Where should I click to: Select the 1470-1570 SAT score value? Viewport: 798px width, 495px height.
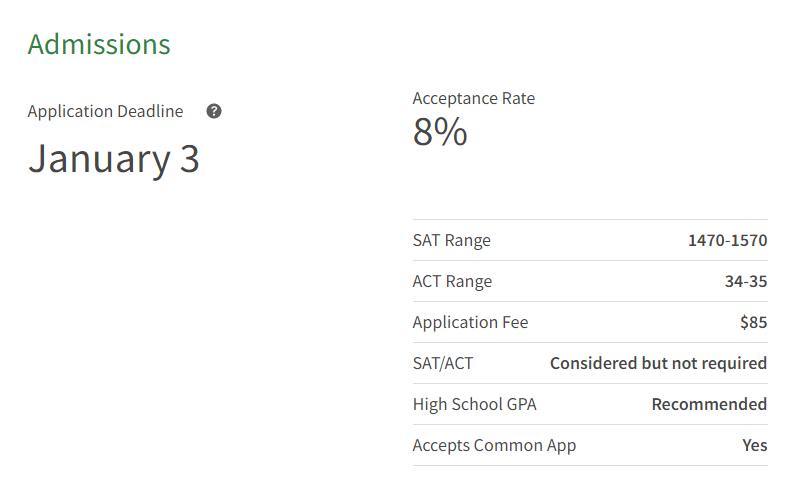[x=727, y=240]
